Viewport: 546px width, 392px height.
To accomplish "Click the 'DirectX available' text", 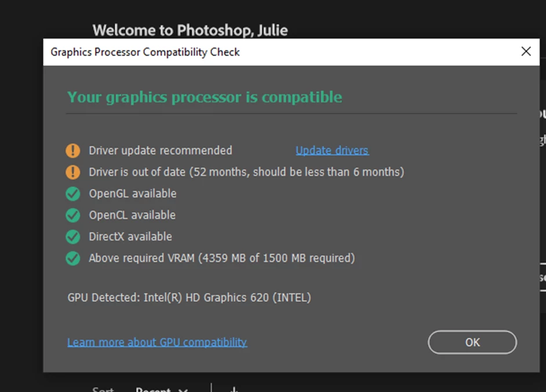I will 130,237.
